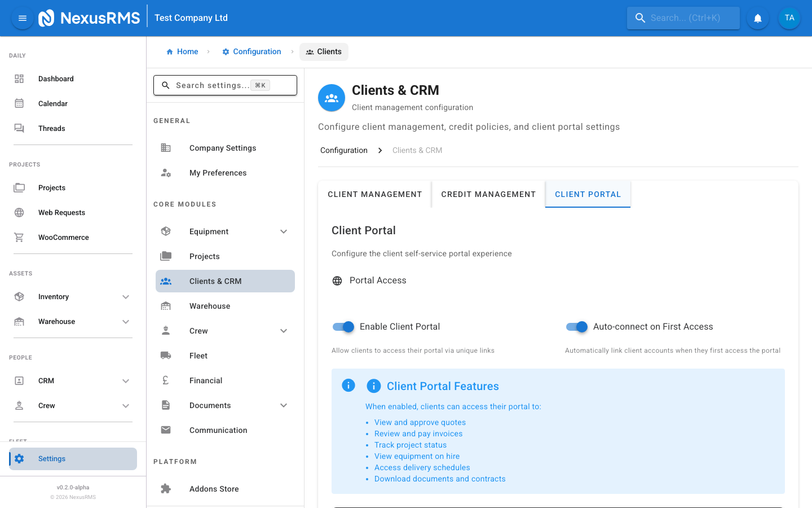Toggle Auto-connect on First Access
This screenshot has height=508, width=812.
tap(577, 327)
